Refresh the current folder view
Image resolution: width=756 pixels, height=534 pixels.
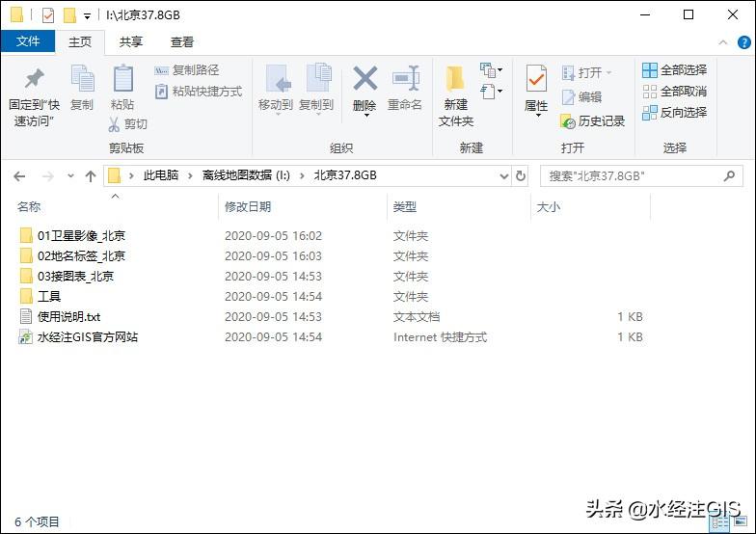pyautogui.click(x=522, y=176)
